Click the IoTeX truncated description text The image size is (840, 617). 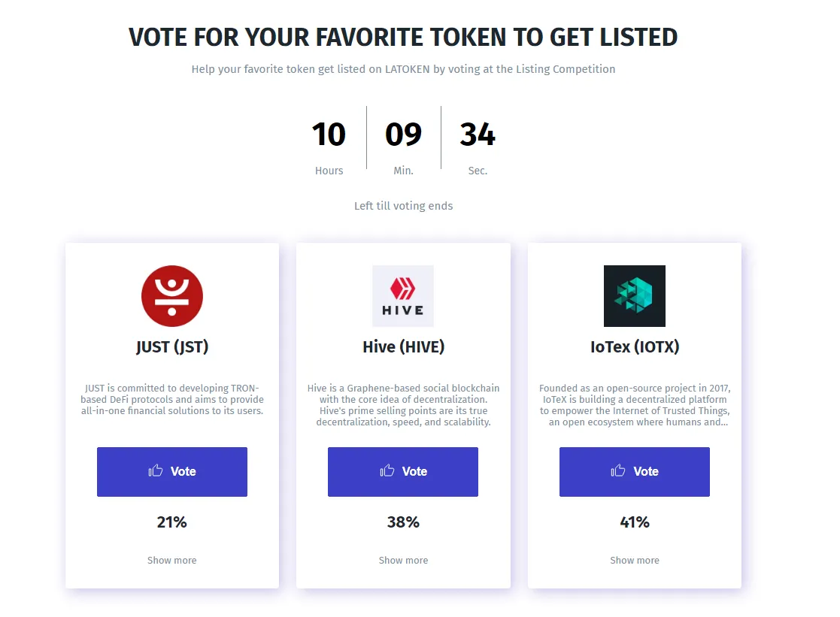coord(635,405)
